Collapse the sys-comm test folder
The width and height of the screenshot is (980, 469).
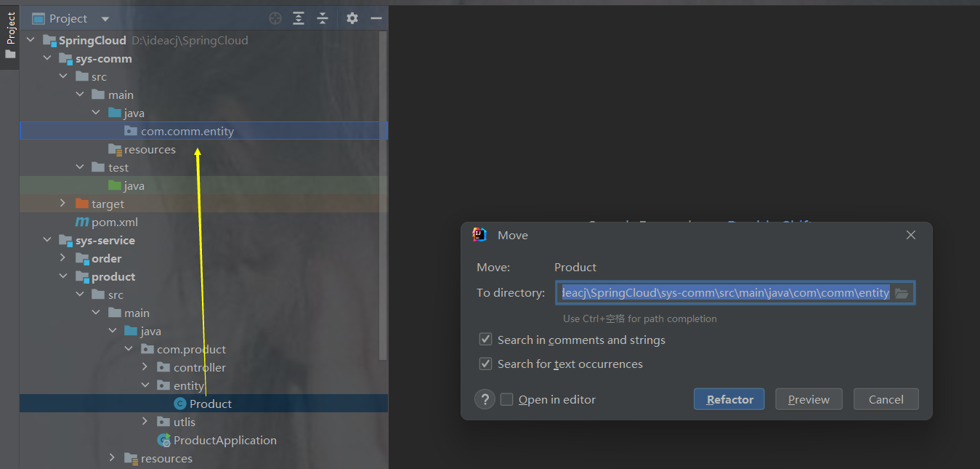pyautogui.click(x=80, y=168)
